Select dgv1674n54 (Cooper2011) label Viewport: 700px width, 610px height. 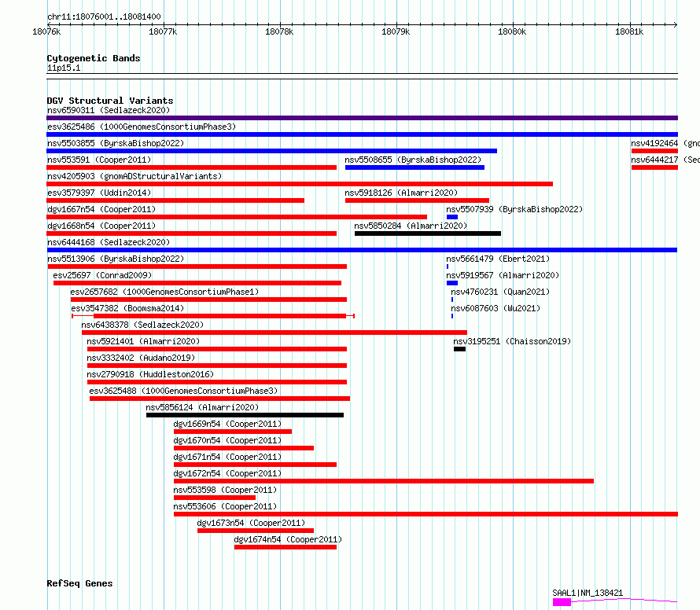coord(288,539)
